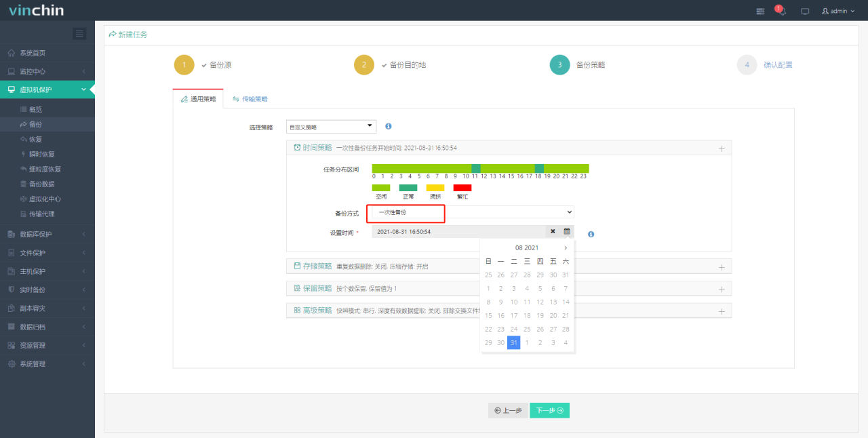The image size is (868, 438).
Task: Expand 系统管理 sidebar menu
Action: tap(47, 363)
